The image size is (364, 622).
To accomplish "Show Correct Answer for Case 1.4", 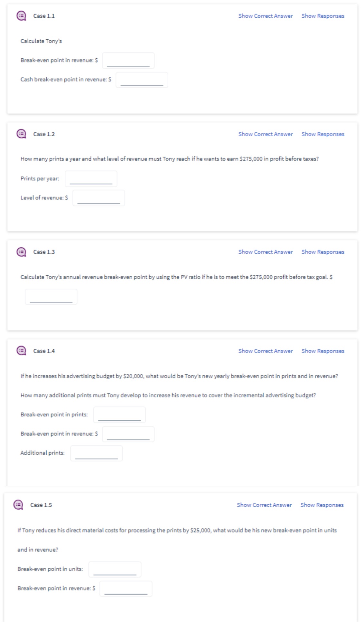I will point(265,351).
